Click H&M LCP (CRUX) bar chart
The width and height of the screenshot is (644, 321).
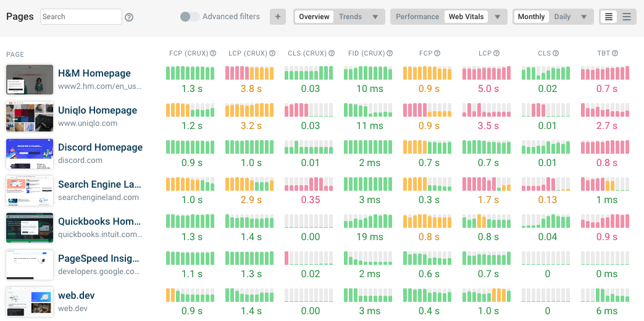click(249, 73)
